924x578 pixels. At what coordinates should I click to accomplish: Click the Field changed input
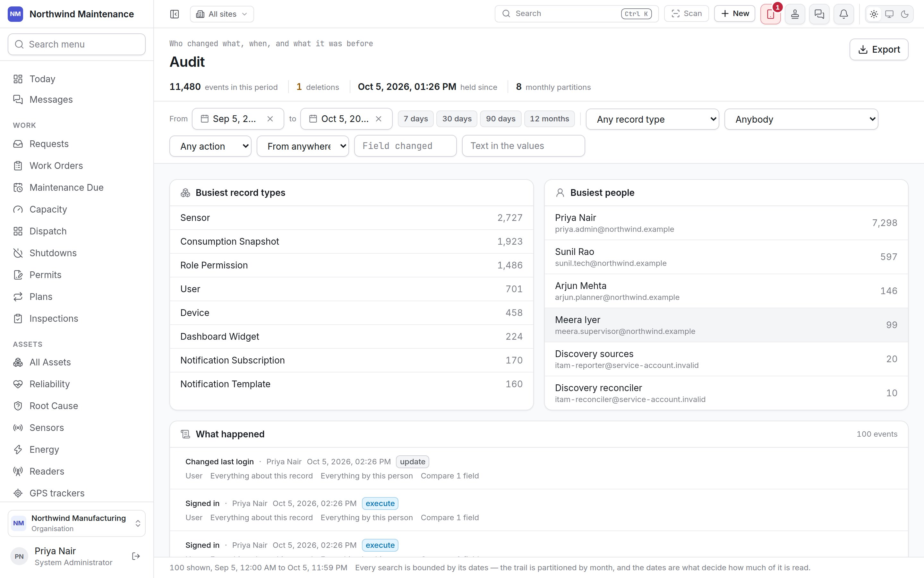(405, 146)
